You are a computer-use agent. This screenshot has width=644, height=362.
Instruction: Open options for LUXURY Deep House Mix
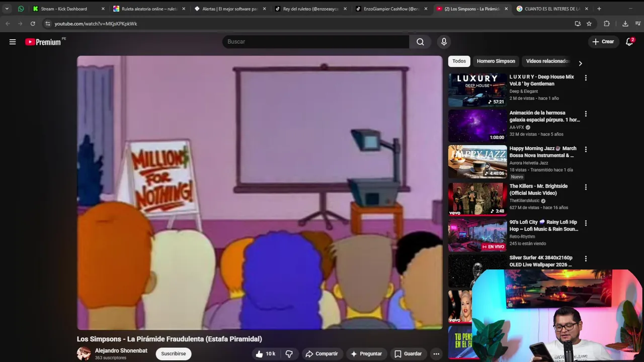586,78
